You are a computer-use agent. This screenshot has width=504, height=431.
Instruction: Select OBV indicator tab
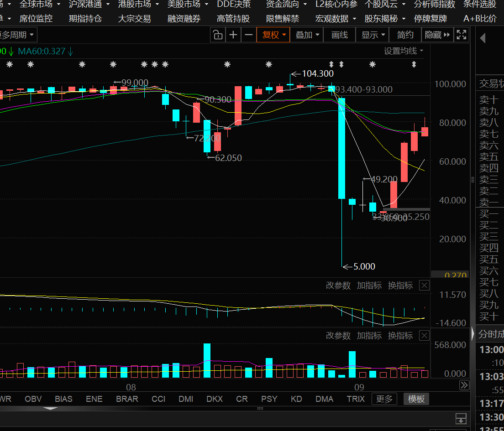33,399
